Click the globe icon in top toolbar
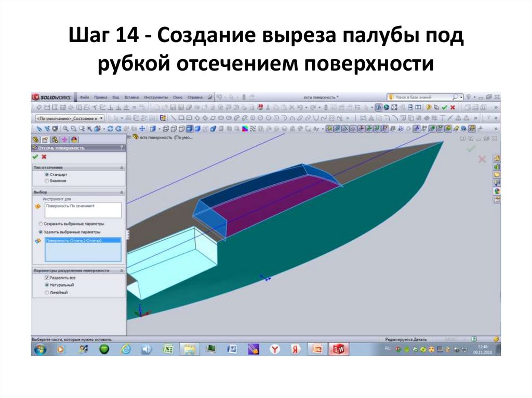Viewport: 532px width, 398px height. point(386,107)
